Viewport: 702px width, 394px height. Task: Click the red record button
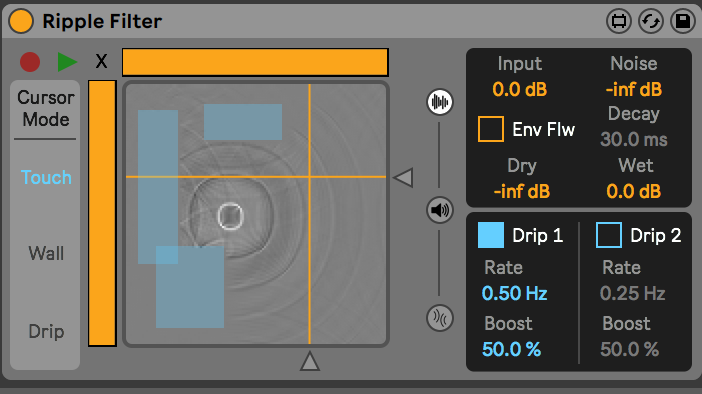tap(30, 62)
